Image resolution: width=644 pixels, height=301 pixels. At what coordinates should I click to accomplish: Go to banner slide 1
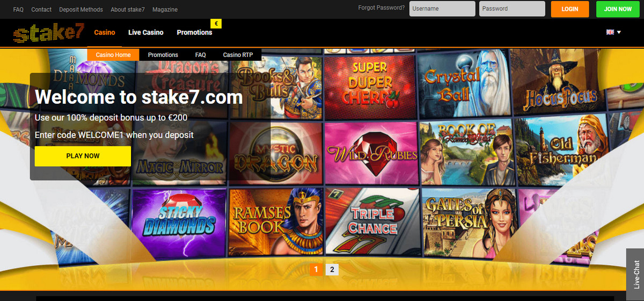(x=317, y=270)
